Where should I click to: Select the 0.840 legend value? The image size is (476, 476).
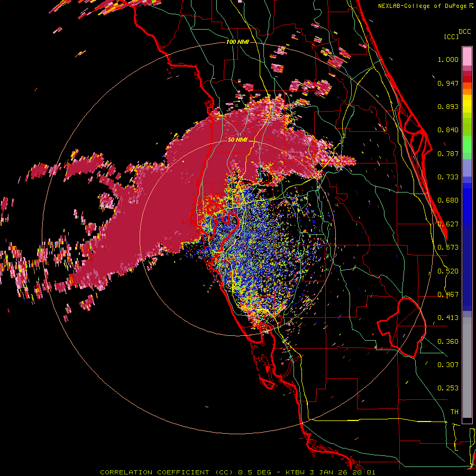pyautogui.click(x=448, y=130)
